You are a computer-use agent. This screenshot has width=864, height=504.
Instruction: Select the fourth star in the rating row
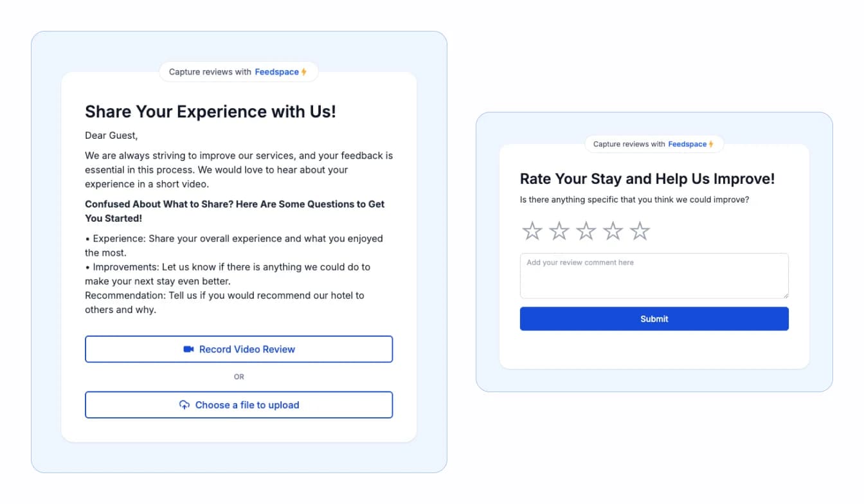[613, 230]
